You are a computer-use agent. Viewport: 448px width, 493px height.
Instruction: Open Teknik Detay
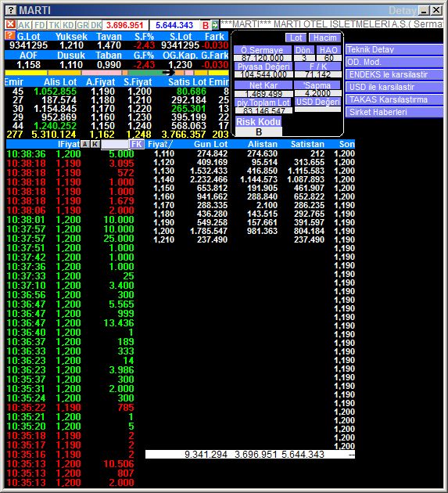coord(394,49)
